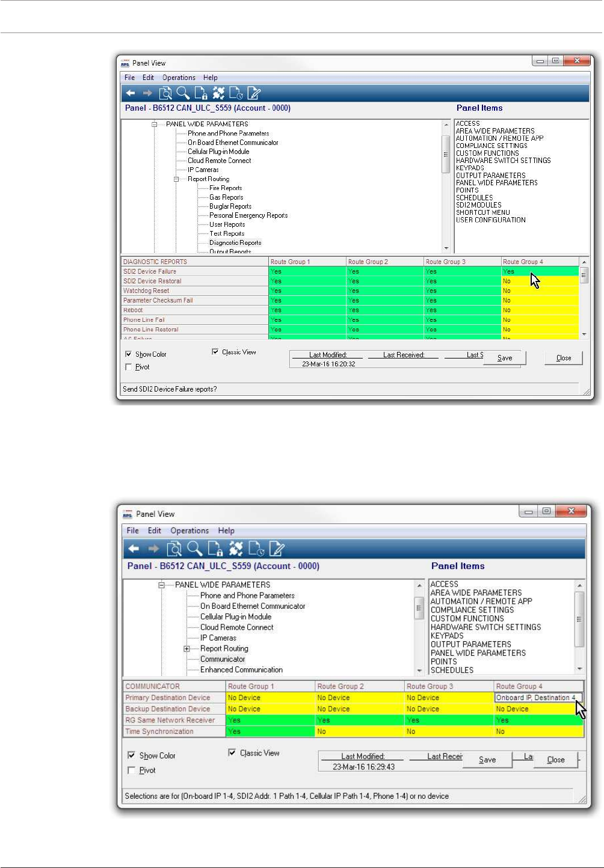Image resolution: width=604 pixels, height=868 pixels.
Task: Select Diagnostic Reports tree item
Action: point(235,243)
